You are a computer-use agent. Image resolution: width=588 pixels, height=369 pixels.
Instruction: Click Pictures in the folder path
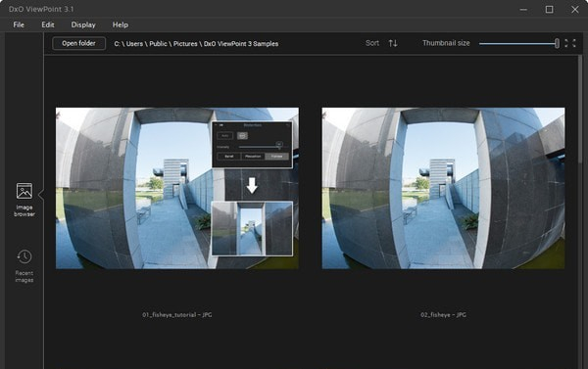[185, 44]
